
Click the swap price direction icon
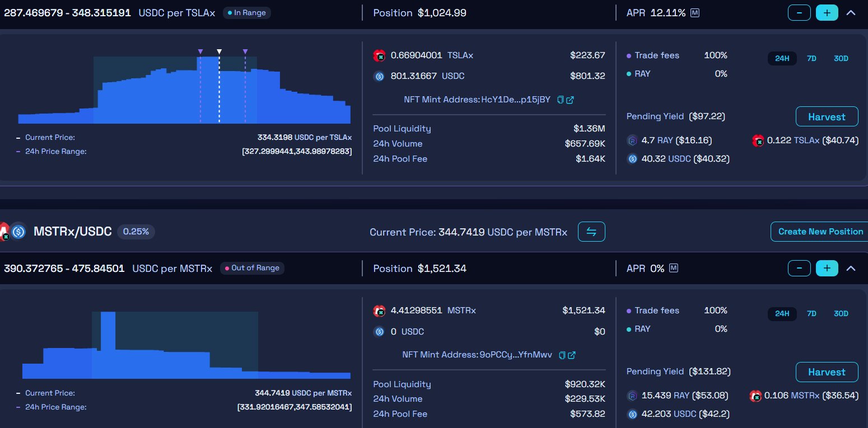tap(591, 232)
